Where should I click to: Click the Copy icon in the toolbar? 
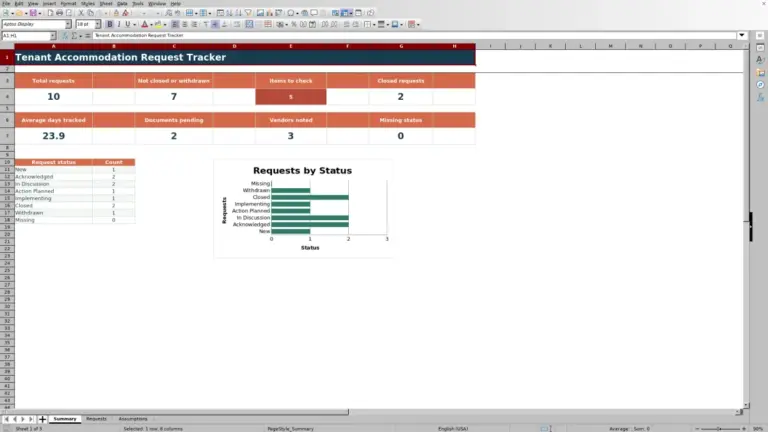(x=91, y=13)
